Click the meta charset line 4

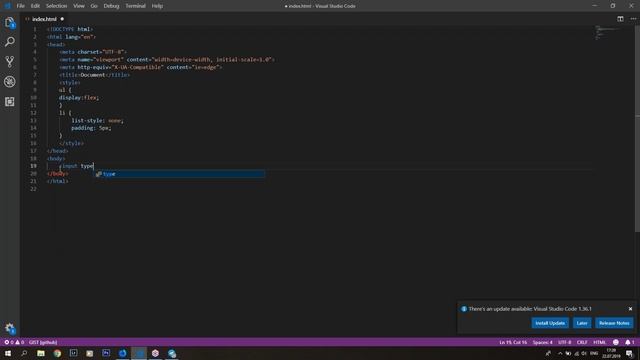(x=93, y=52)
